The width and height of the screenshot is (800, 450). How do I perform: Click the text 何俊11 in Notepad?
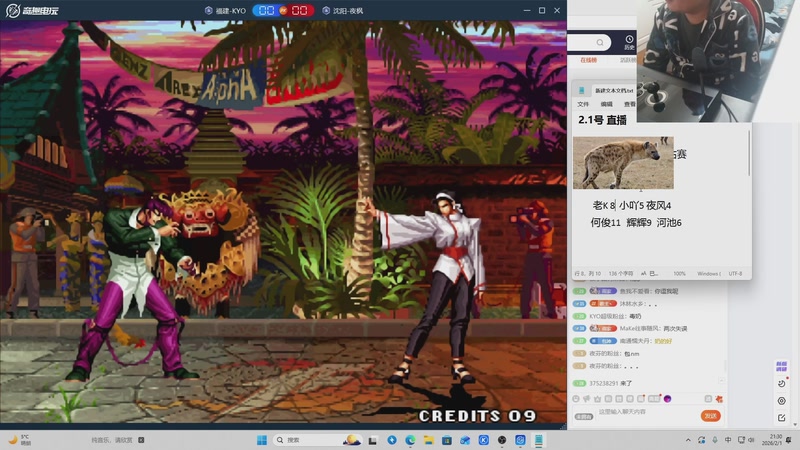[x=606, y=222]
